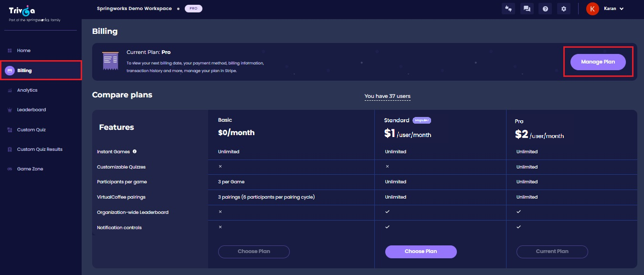Click Basic's 'Unlimited' for Instant Games
The width and height of the screenshot is (644, 275).
pyautogui.click(x=229, y=152)
